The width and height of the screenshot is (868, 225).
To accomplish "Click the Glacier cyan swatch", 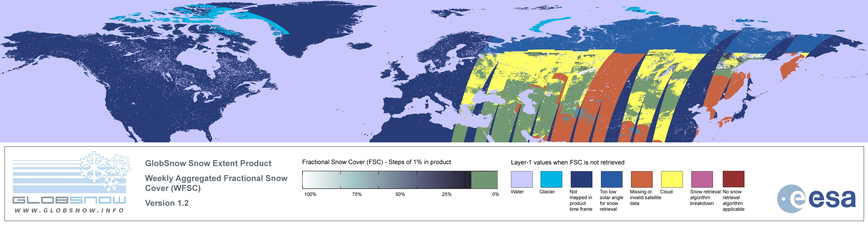I will 551,179.
